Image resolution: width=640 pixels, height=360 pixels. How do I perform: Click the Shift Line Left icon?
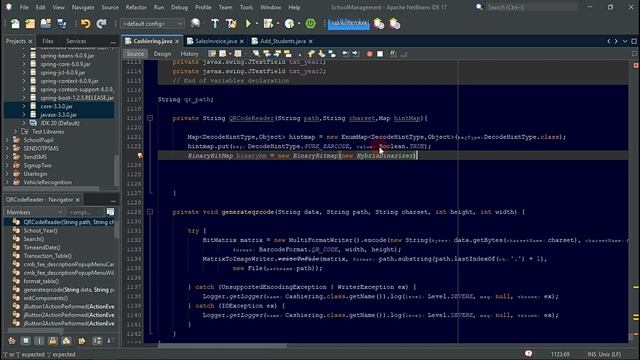[345, 54]
